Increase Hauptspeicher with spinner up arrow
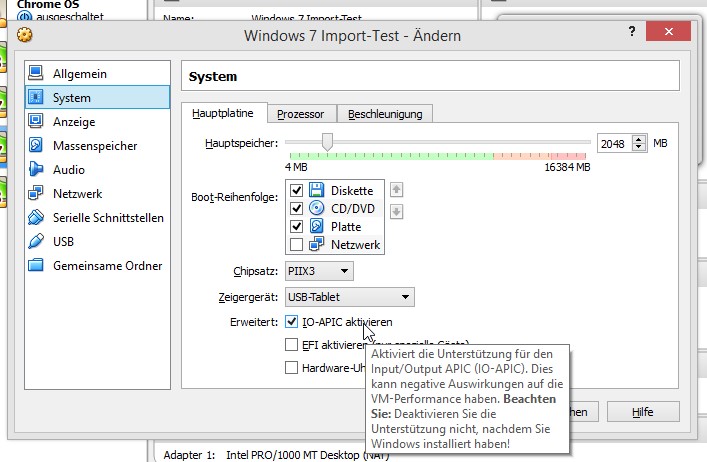 pos(638,139)
